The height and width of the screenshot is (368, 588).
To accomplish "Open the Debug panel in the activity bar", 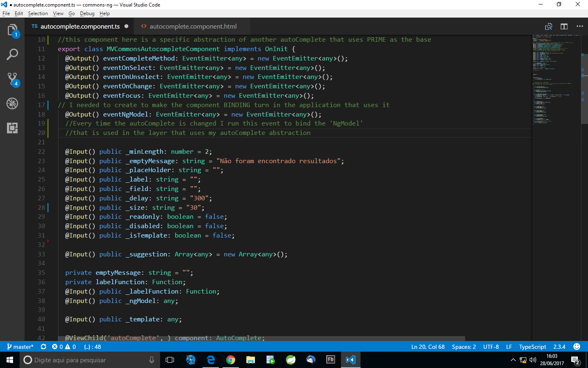I will point(12,103).
